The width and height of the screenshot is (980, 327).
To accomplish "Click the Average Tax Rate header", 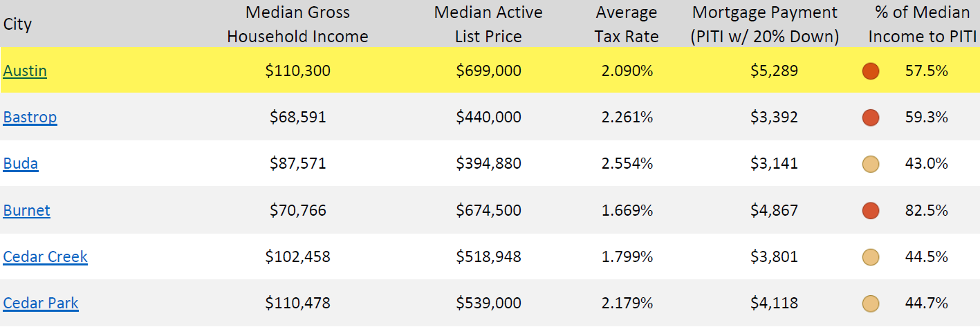I will point(627,24).
